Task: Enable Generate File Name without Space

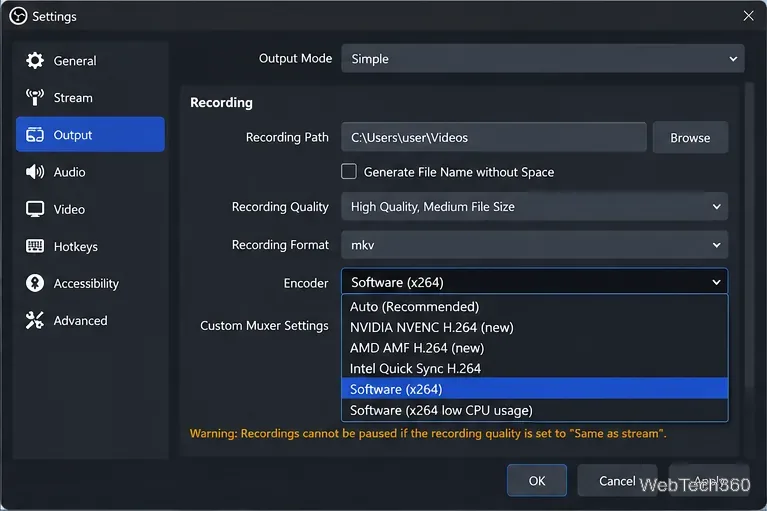Action: coord(349,172)
